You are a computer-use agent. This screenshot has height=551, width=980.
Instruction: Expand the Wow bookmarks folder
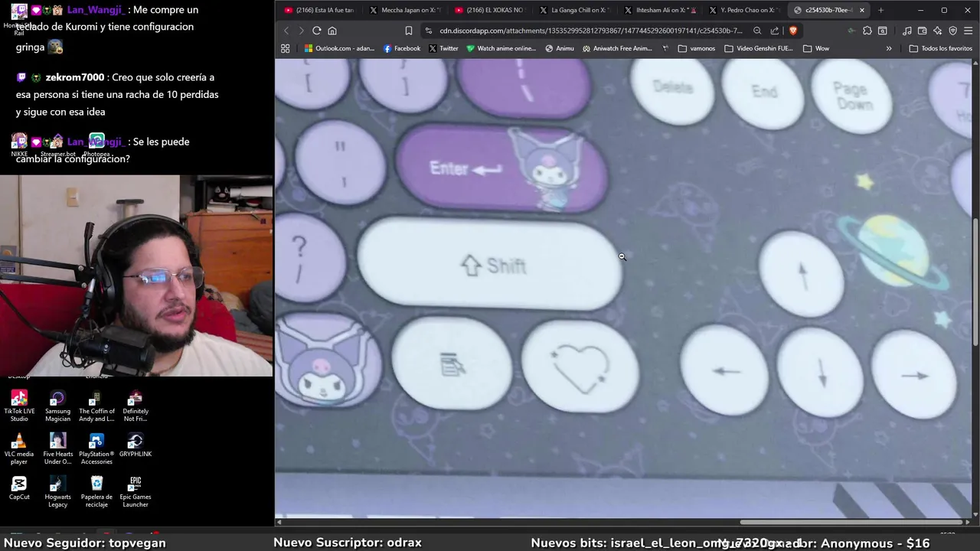pos(816,48)
